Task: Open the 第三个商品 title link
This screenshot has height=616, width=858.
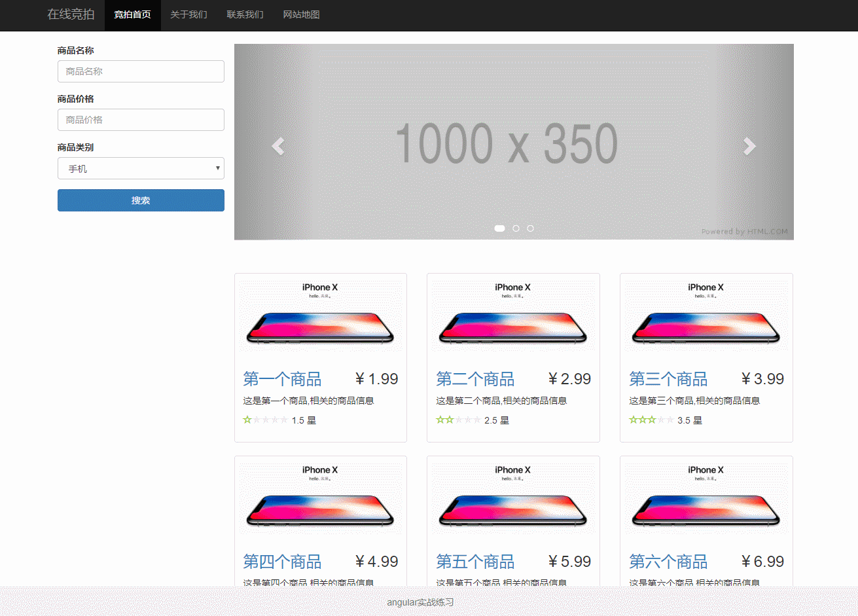Action: [x=668, y=379]
